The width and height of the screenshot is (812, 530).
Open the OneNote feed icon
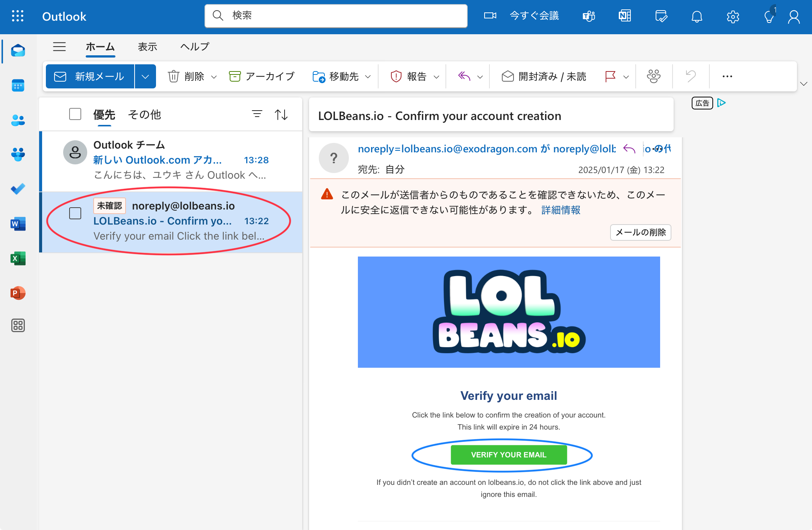point(625,16)
